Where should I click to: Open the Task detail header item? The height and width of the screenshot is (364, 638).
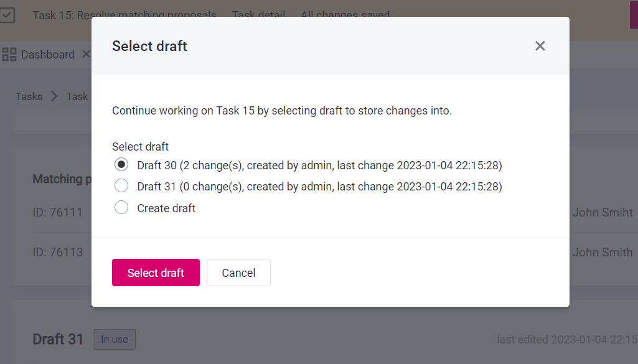(x=258, y=15)
